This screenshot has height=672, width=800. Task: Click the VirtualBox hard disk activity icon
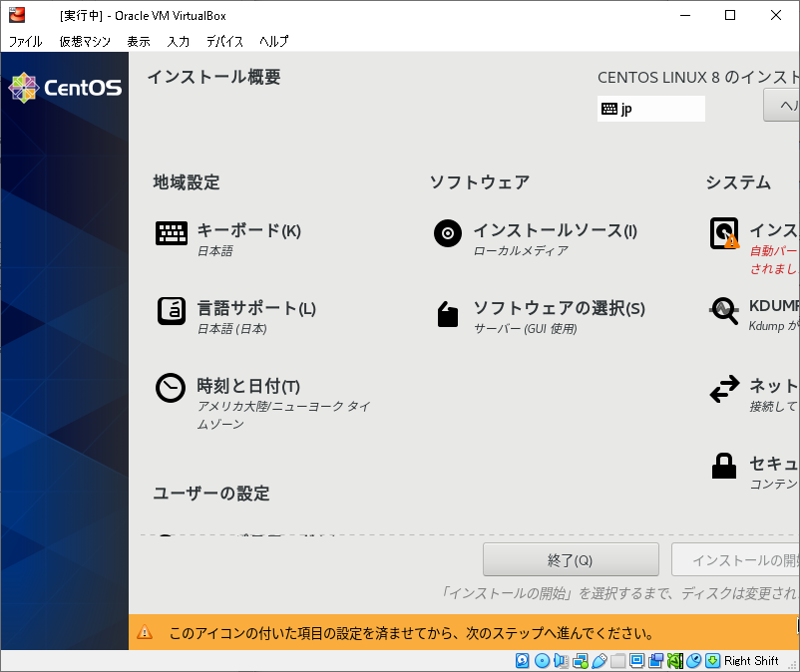tap(522, 661)
